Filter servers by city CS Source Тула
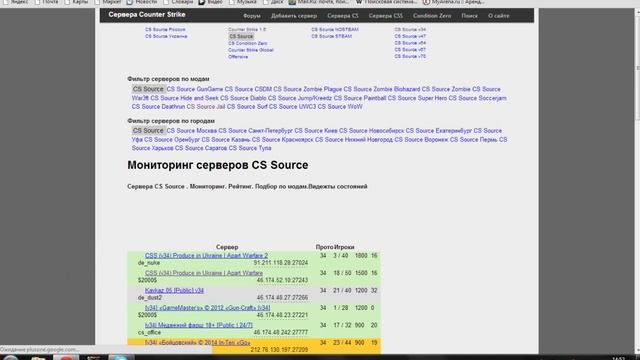The height and width of the screenshot is (360, 640). 250,149
